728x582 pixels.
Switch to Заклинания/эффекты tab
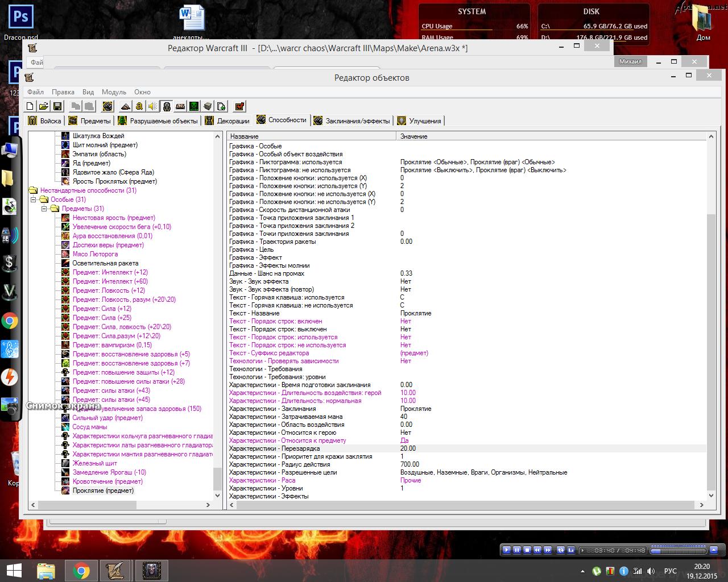(x=351, y=120)
